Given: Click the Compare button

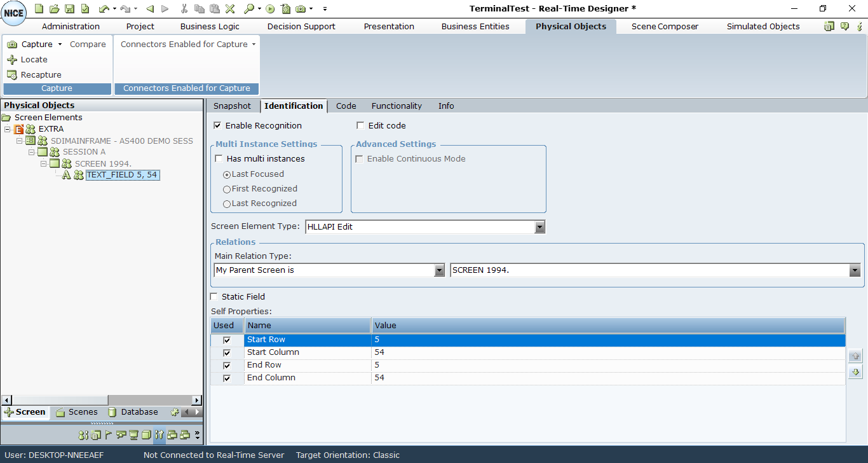Looking at the screenshot, I should pyautogui.click(x=88, y=45).
